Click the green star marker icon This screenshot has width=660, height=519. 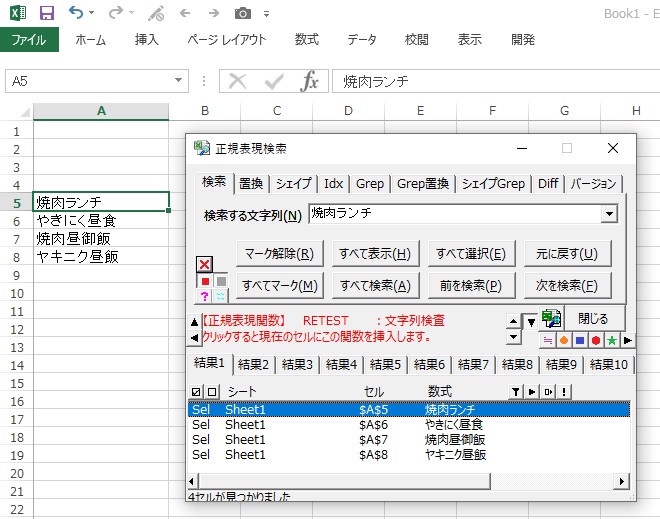(611, 340)
